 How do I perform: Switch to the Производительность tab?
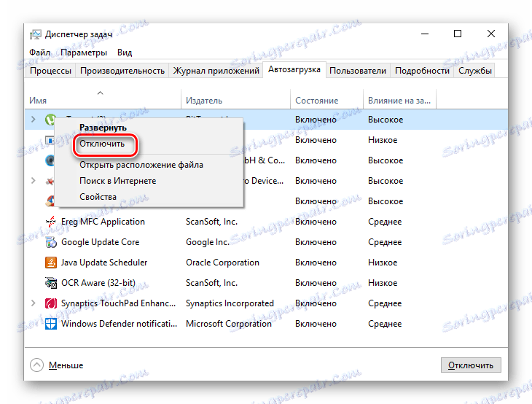[x=122, y=71]
